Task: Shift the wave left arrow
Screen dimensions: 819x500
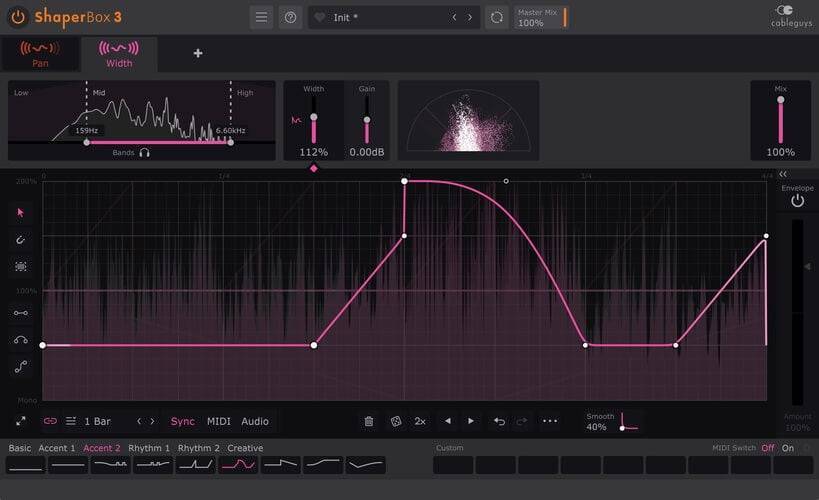Action: [x=448, y=421]
